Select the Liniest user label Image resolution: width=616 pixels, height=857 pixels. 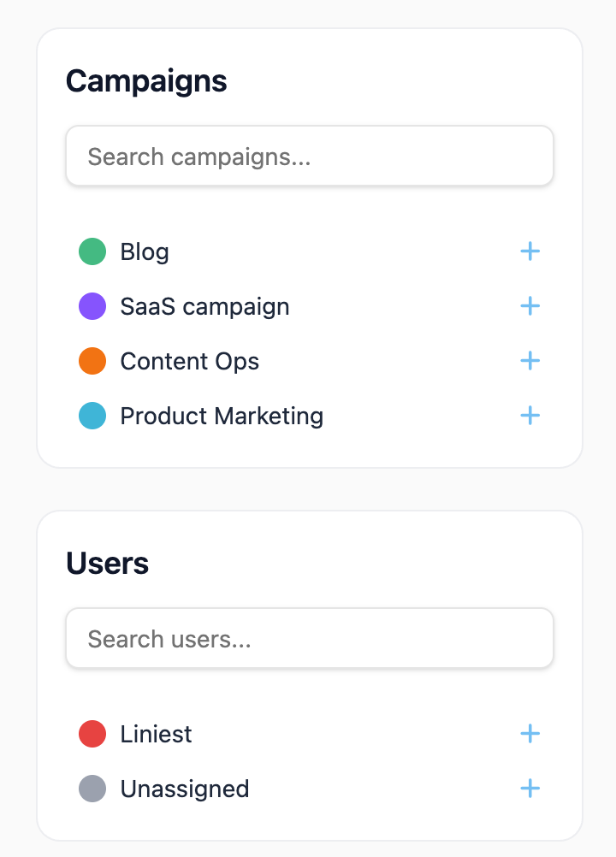156,734
